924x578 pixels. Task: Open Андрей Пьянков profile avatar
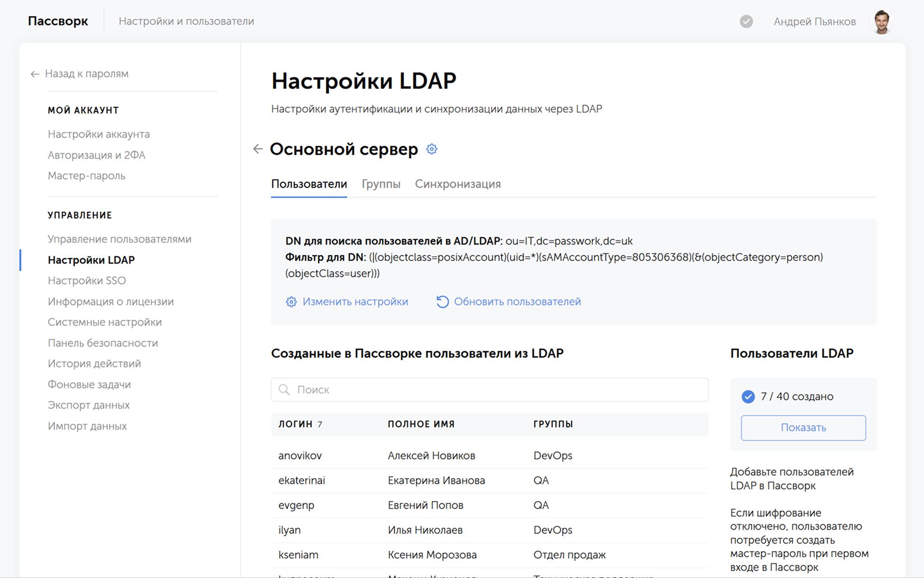pyautogui.click(x=882, y=22)
